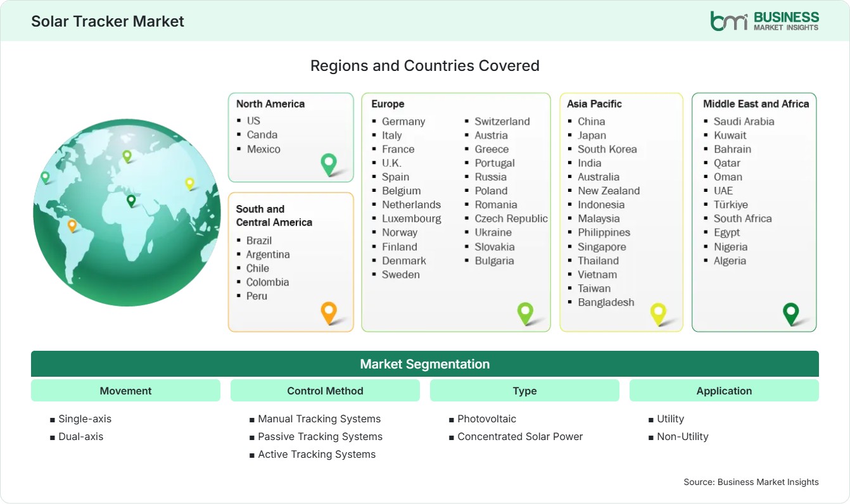Click Active Tracking Systems item
Screen dimensions: 850x504
pyautogui.click(x=317, y=454)
